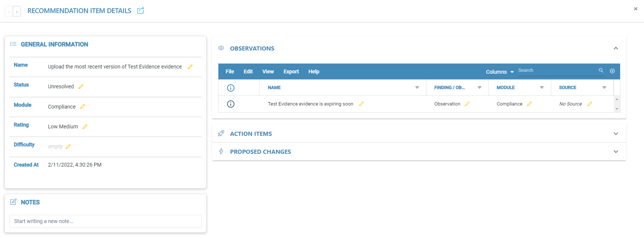Click the edit pencil beside Low Medium rating

85,127
